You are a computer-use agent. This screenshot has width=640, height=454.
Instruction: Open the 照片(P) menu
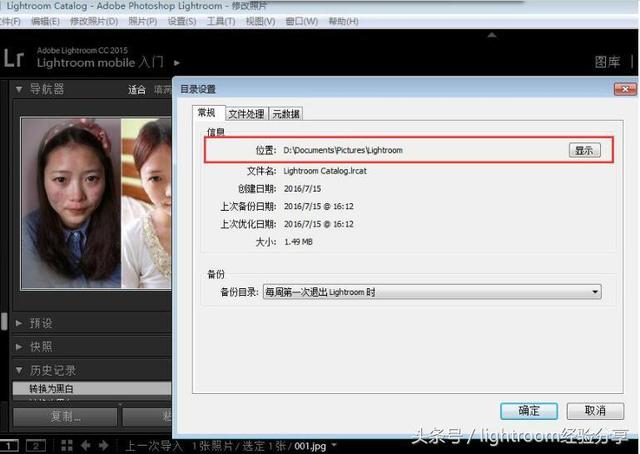tap(143, 21)
